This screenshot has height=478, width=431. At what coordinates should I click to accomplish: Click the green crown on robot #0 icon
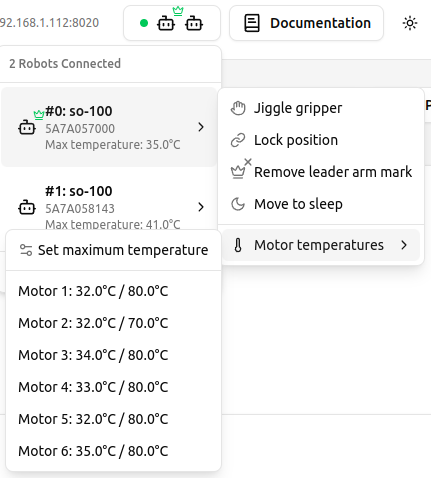tap(39, 115)
